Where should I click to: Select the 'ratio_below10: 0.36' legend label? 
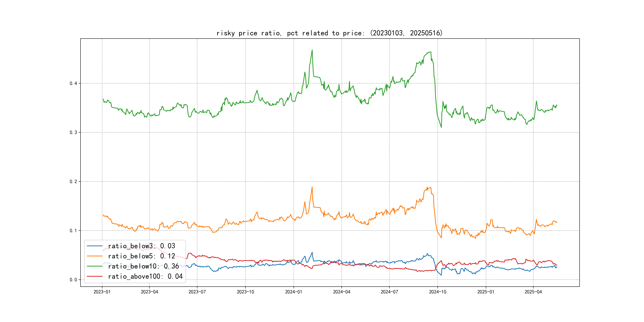(x=143, y=266)
